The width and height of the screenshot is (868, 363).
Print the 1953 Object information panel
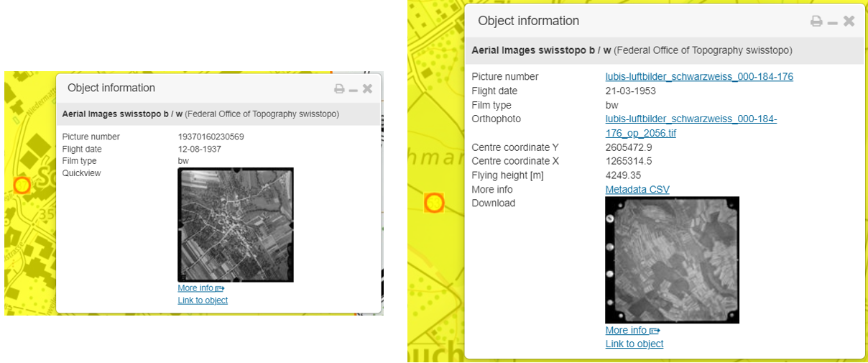[x=816, y=22]
